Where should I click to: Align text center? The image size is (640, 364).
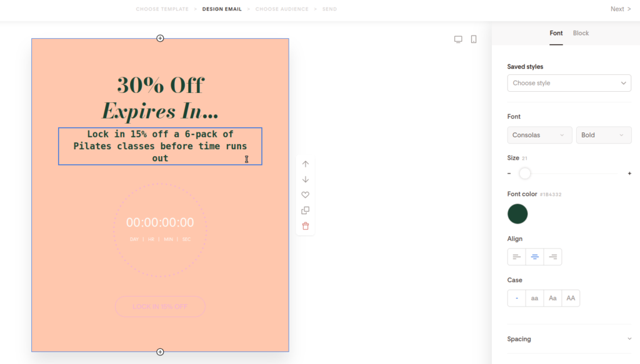point(535,257)
